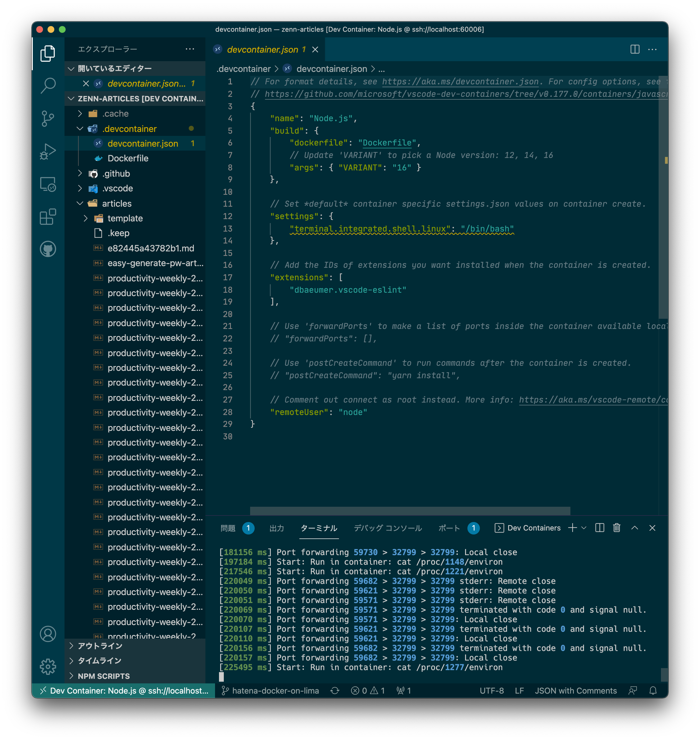The height and width of the screenshot is (740, 700).
Task: Toggle split terminal in the panel
Action: pyautogui.click(x=599, y=528)
